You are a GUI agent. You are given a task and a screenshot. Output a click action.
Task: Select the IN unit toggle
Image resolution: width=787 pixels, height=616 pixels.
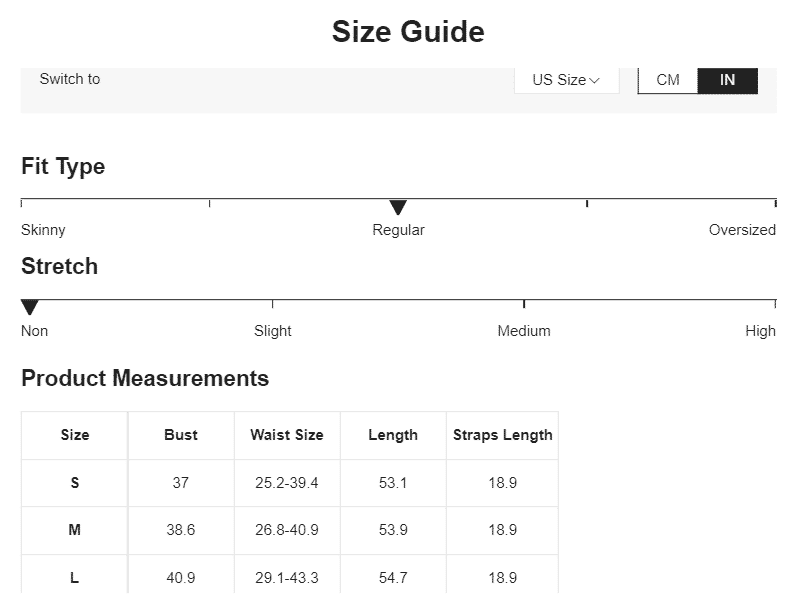tap(727, 80)
